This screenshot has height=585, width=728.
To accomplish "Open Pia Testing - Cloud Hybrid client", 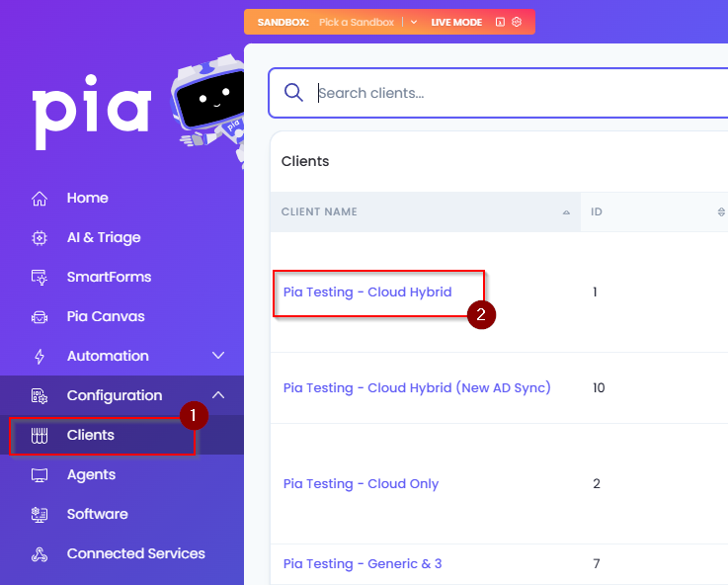I will 367,292.
